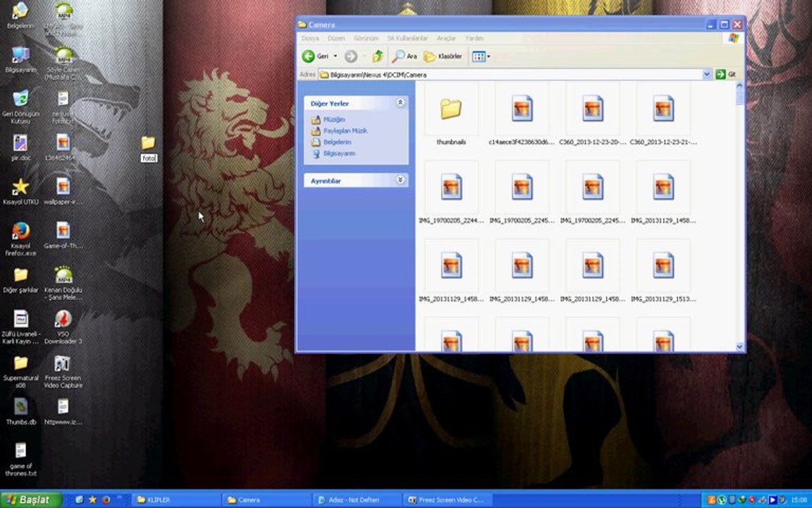Collapse the Diğer Yerler panel
The image size is (812, 508).
click(400, 102)
